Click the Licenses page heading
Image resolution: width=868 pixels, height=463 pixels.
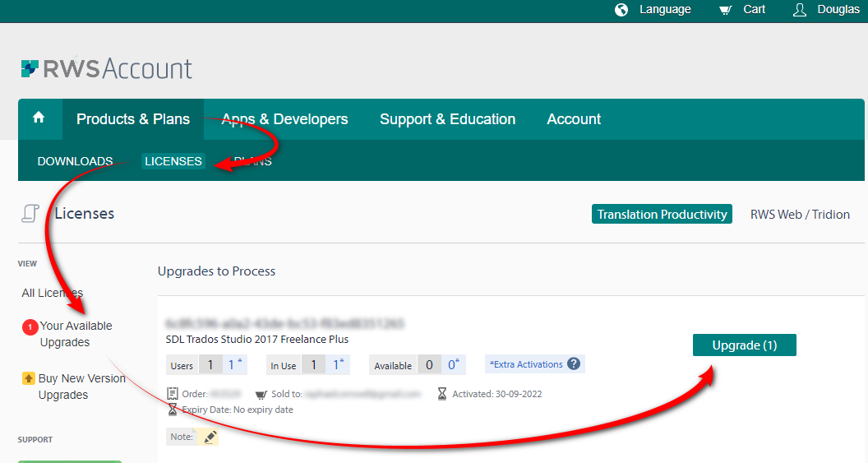(x=84, y=213)
